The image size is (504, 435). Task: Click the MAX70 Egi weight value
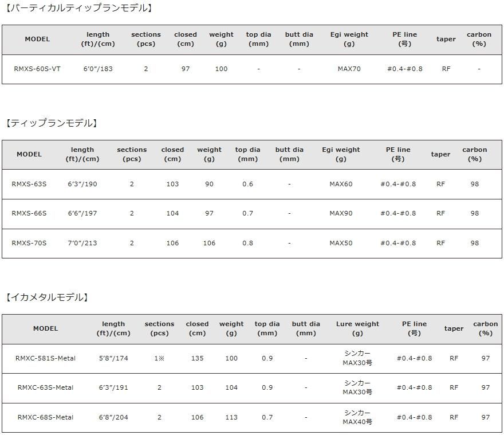(349, 69)
